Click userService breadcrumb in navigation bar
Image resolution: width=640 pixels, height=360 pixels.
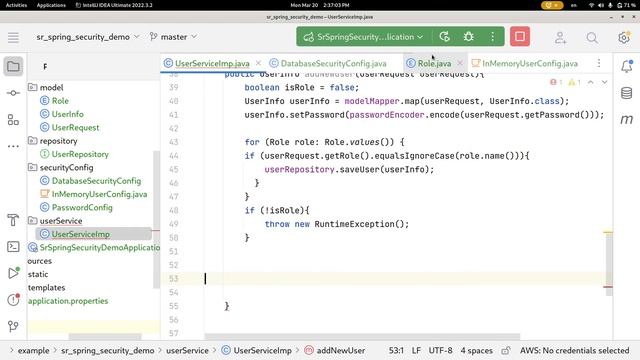click(187, 350)
